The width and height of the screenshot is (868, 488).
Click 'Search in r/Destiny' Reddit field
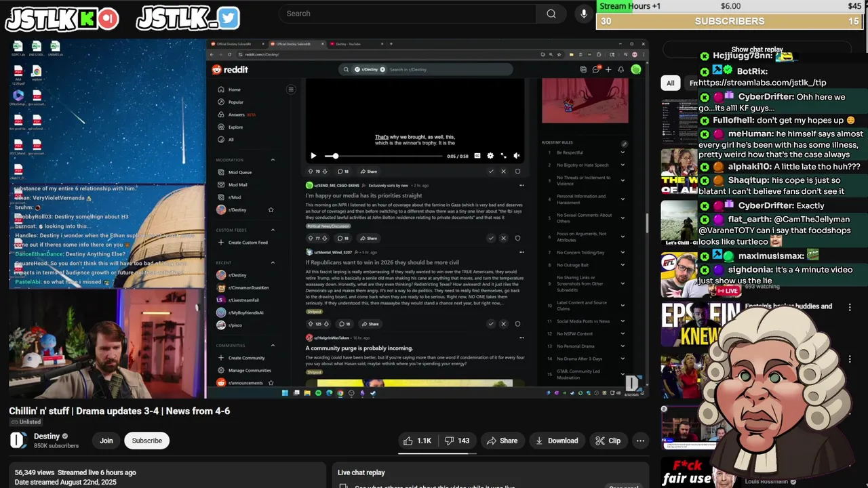point(425,69)
